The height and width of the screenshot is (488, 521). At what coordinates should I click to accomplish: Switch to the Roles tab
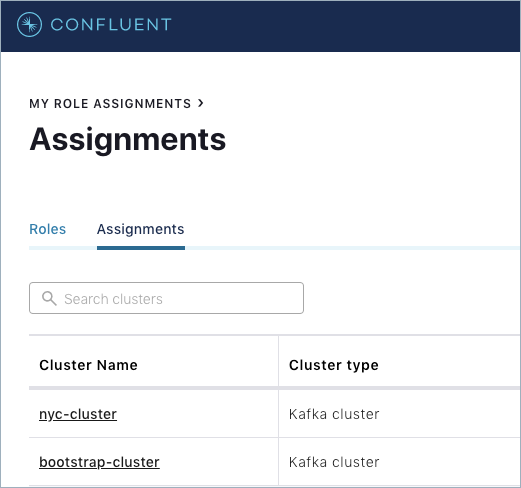click(48, 229)
